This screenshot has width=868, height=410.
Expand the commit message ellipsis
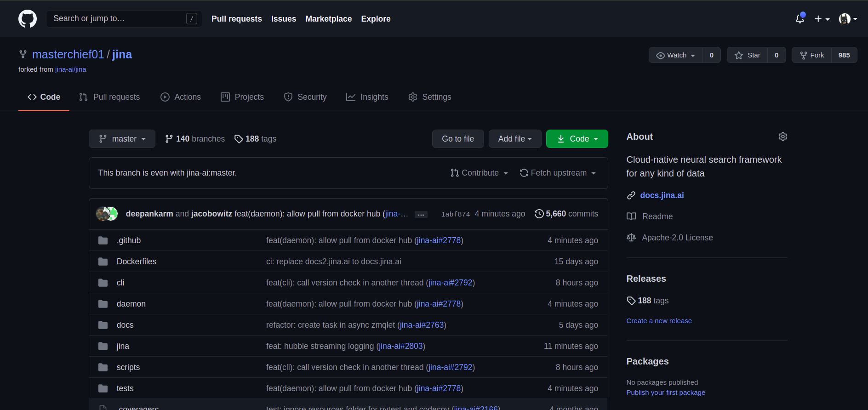coord(421,215)
